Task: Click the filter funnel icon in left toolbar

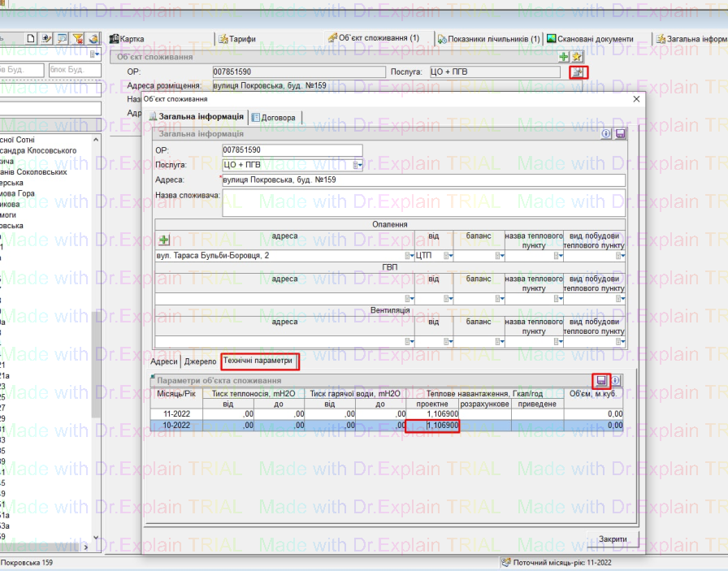Action: coord(78,38)
